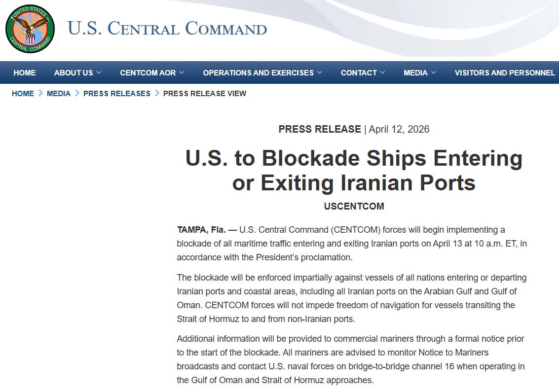Click the HOME breadcrumb link
The width and height of the screenshot is (559, 392).
[23, 93]
